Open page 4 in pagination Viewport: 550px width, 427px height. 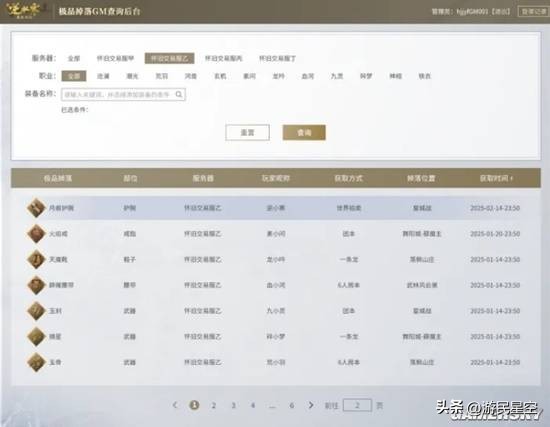(x=253, y=406)
